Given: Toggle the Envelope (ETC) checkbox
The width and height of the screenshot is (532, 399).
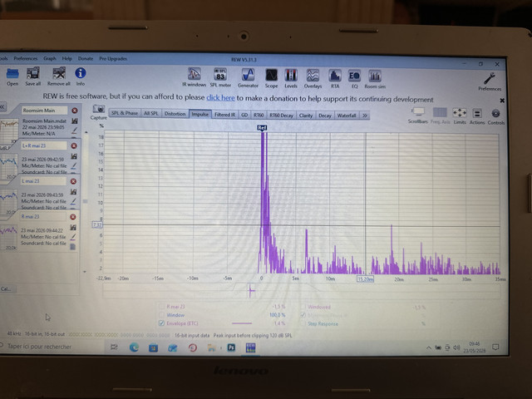Looking at the screenshot, I should click(161, 323).
